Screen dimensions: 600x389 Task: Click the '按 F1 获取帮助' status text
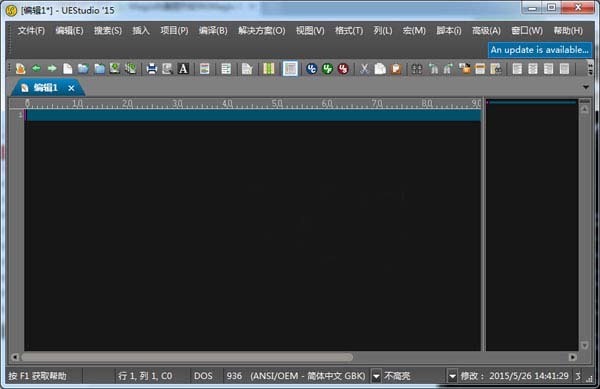38,376
